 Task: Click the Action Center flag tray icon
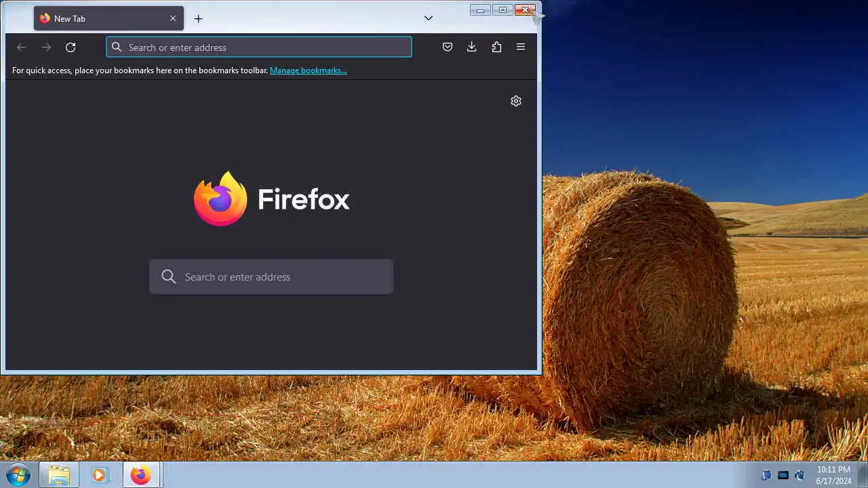click(x=766, y=475)
